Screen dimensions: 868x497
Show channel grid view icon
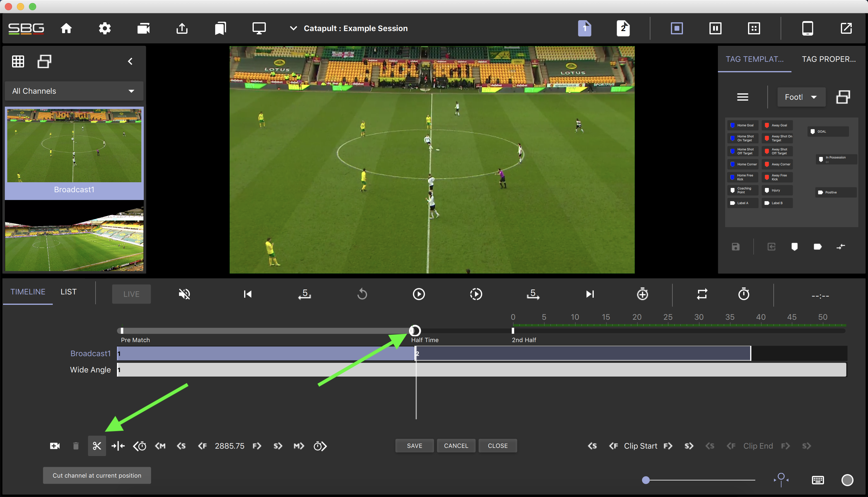click(x=18, y=61)
